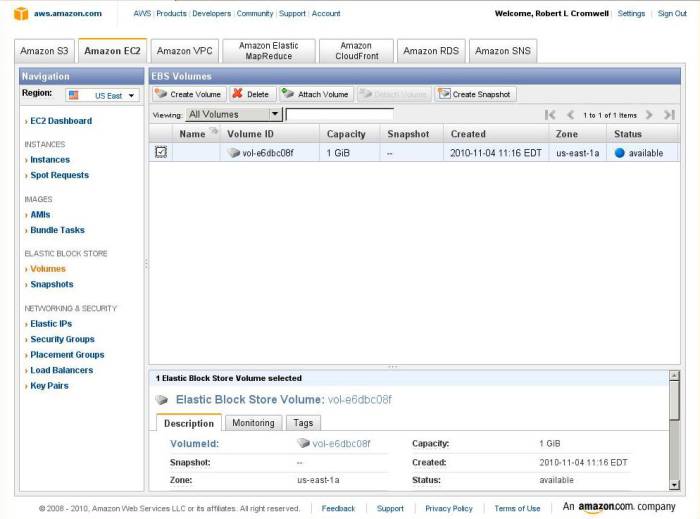
Task: Click the AWS orange cube logo
Action: click(x=21, y=14)
